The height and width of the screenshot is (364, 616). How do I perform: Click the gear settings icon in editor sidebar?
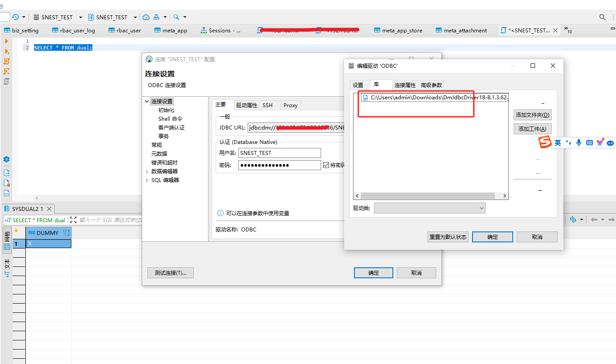pos(7,159)
